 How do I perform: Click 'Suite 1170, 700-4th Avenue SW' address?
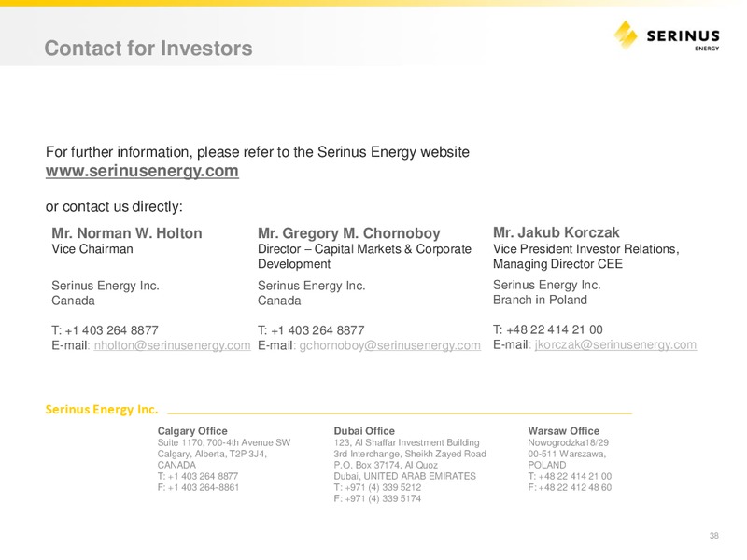pyautogui.click(x=224, y=442)
